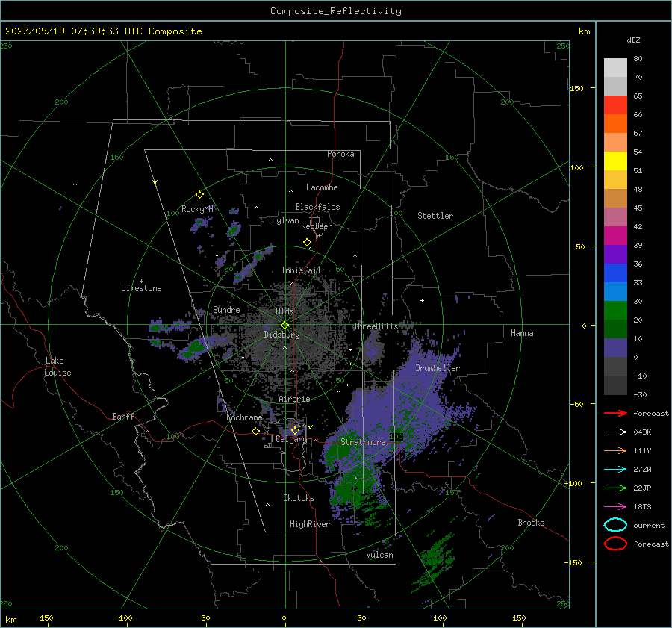
Task: Click the red forecast arrow in legend
Action: click(x=615, y=413)
